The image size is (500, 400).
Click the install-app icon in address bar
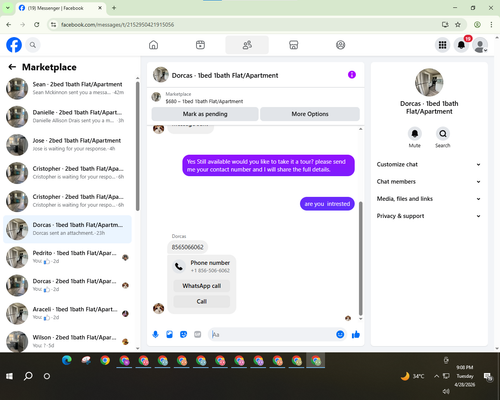(445, 24)
